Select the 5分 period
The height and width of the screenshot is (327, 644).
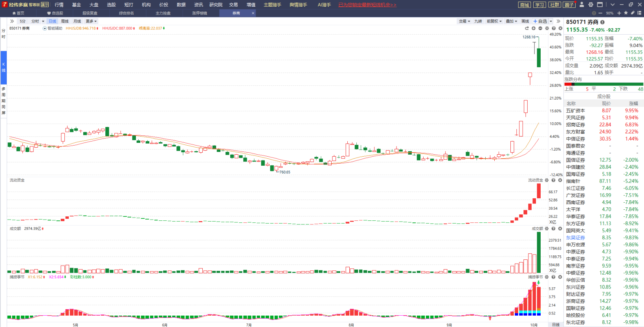click(x=22, y=21)
